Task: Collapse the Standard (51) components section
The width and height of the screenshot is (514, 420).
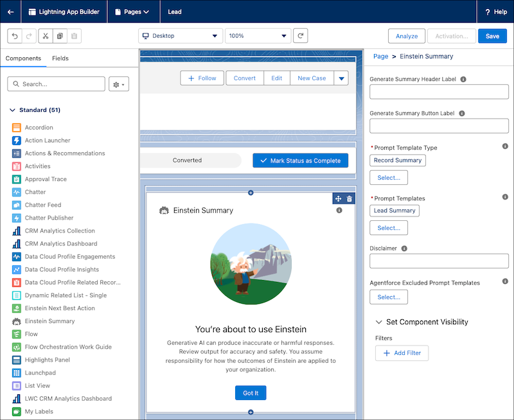Action: point(12,110)
